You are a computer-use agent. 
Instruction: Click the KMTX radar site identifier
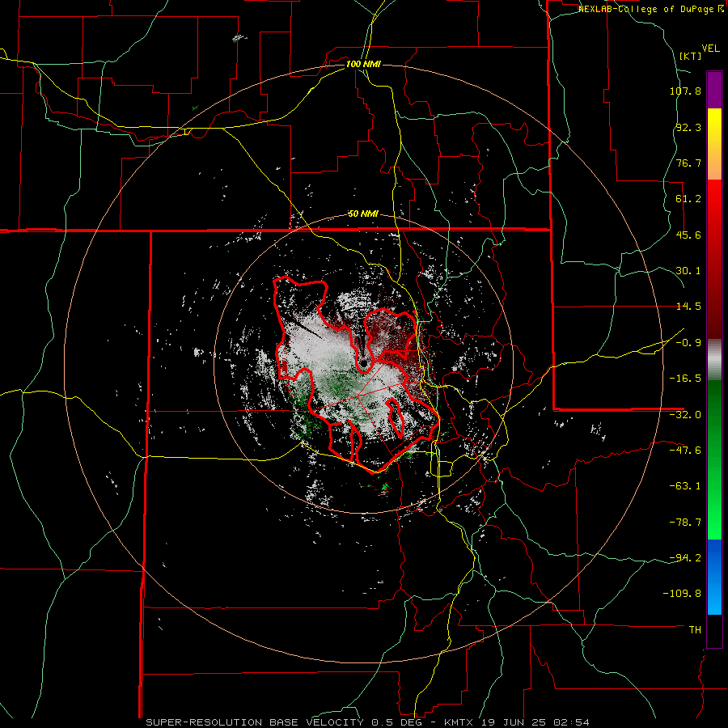459,722
